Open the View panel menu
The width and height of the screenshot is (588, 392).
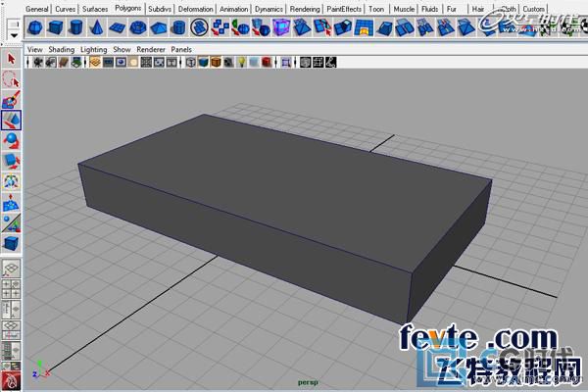[35, 50]
